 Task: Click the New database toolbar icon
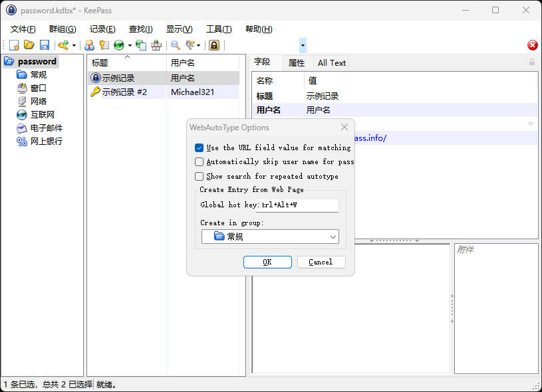pos(14,45)
